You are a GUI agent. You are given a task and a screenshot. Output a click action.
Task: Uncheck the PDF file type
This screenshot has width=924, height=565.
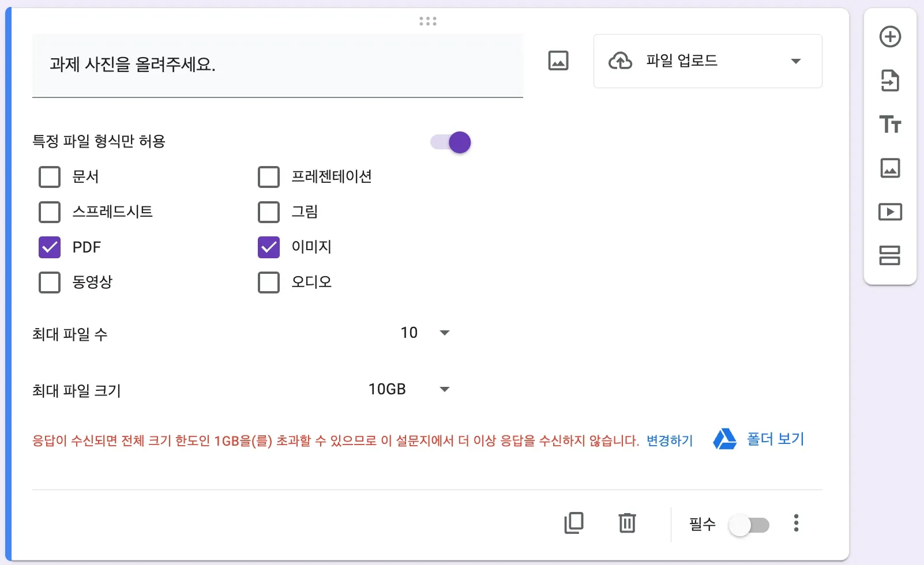50,247
